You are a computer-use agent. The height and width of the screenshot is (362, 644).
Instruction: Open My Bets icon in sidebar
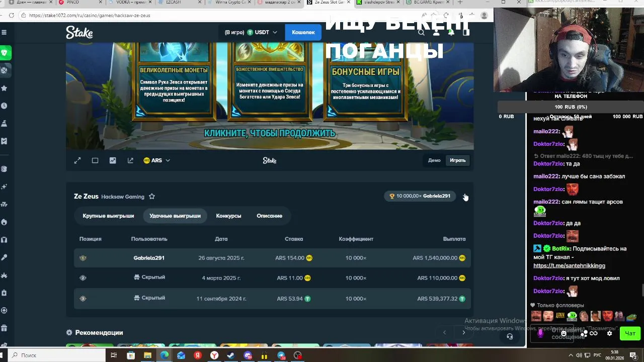4,141
